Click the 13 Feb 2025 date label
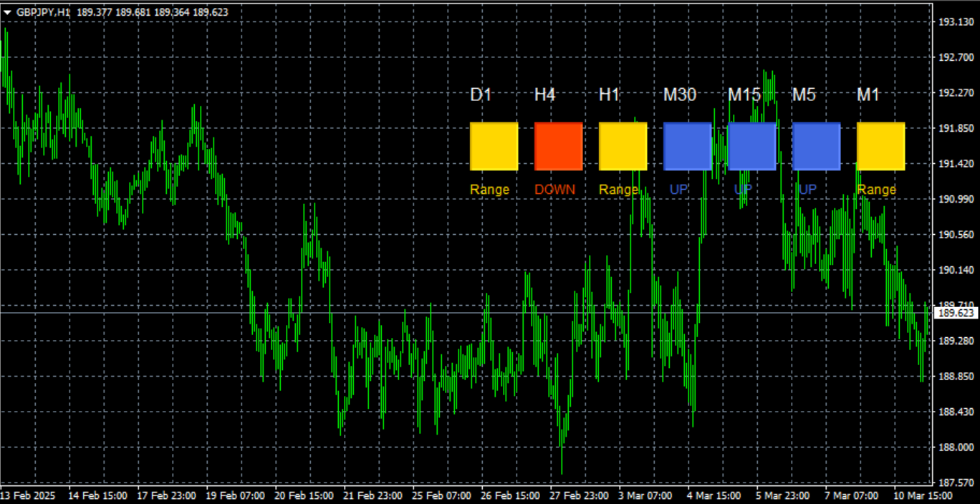Viewport: 980px width, 504px height. point(27,495)
